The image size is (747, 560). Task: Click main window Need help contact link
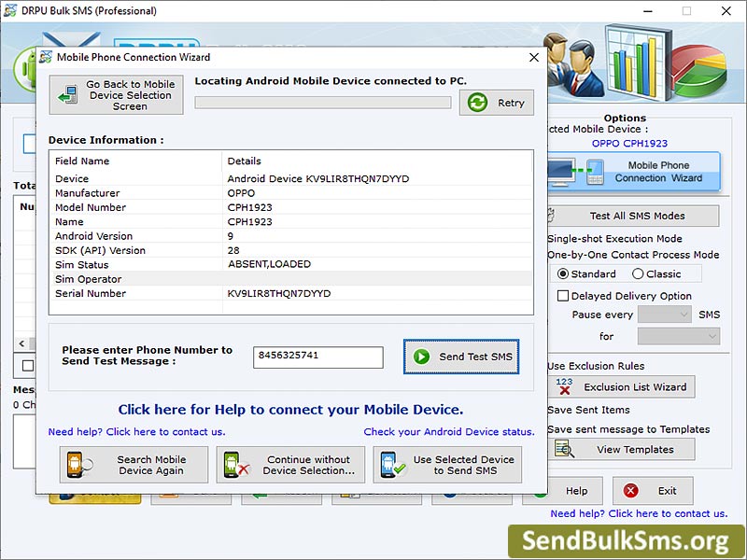(639, 514)
